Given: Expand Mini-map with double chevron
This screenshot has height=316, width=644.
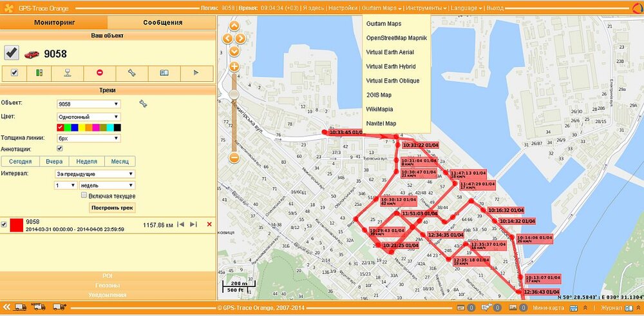Looking at the screenshot, I should 585,308.
